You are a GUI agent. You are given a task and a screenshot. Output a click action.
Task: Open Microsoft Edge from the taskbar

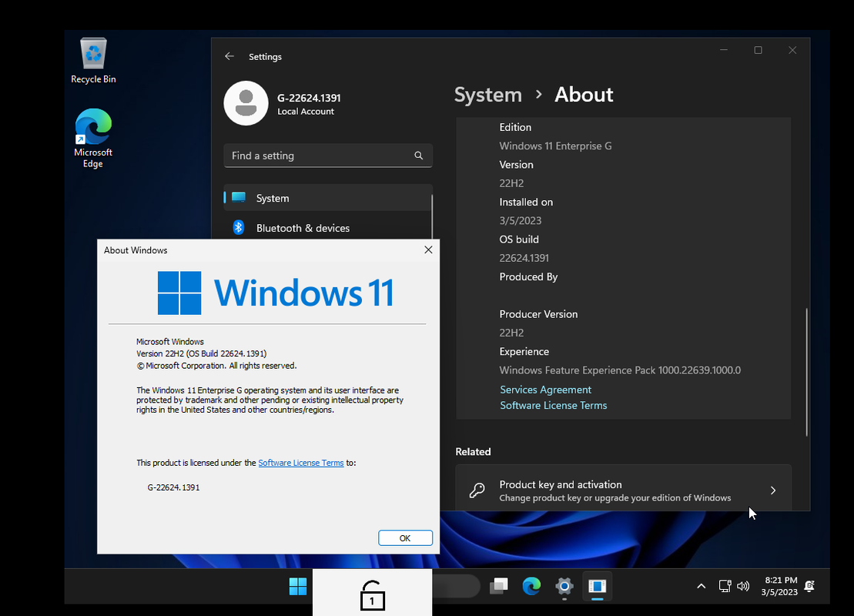(x=531, y=586)
